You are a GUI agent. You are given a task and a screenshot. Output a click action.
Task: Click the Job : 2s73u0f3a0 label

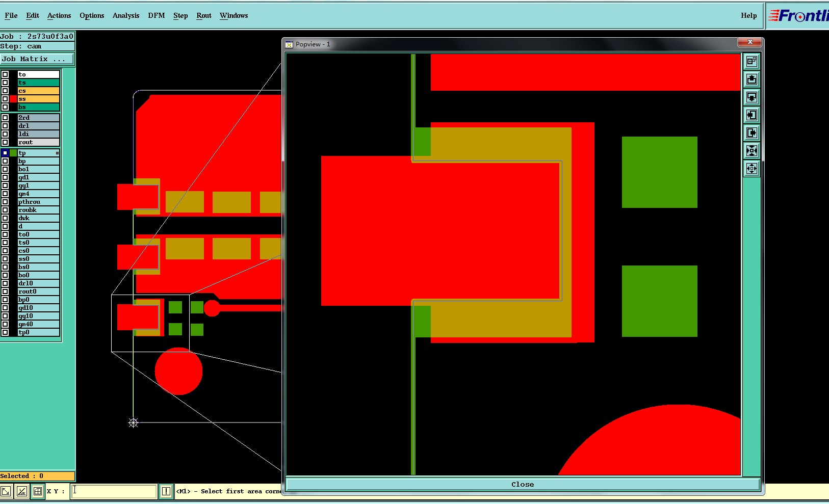tap(37, 36)
